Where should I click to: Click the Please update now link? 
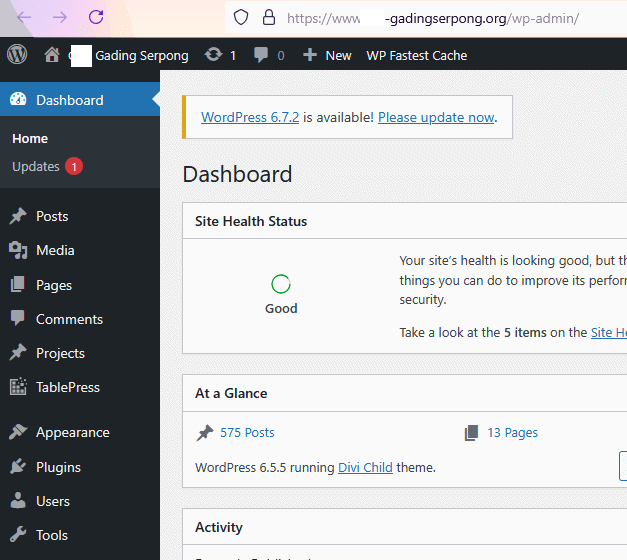coord(436,117)
